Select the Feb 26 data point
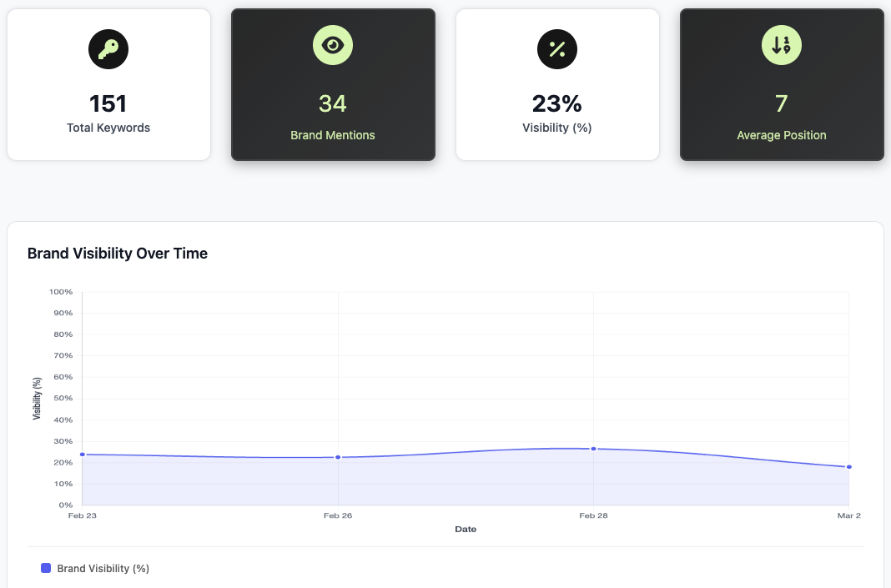Viewport: 891px width, 588px height. pyautogui.click(x=338, y=457)
